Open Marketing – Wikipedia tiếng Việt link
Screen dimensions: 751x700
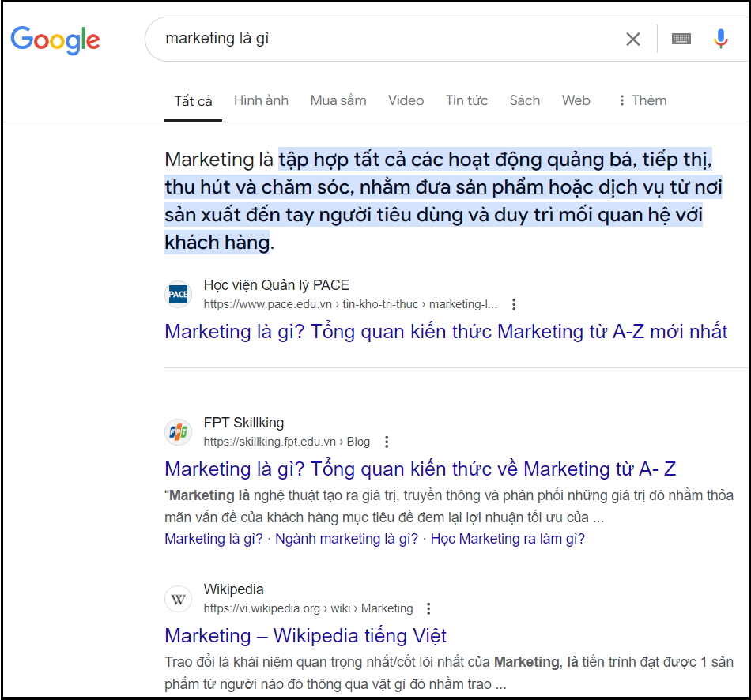tap(305, 636)
